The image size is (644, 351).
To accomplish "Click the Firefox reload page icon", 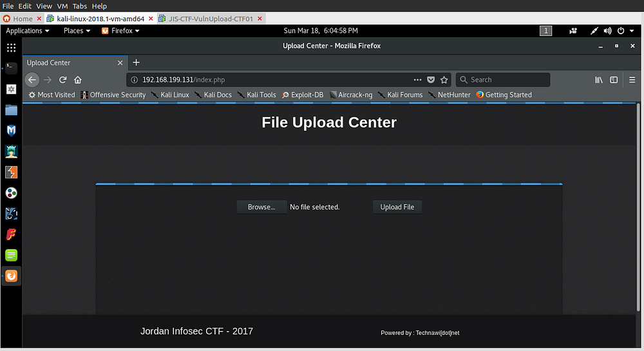I will [x=62, y=80].
